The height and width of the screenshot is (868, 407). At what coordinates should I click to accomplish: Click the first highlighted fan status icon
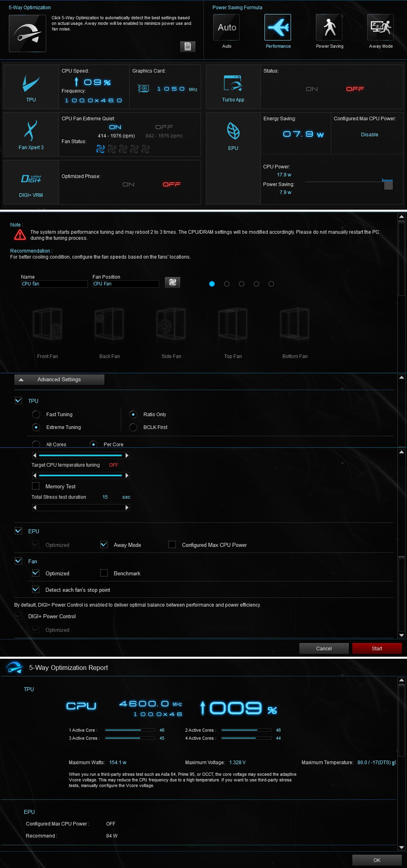tap(100, 149)
